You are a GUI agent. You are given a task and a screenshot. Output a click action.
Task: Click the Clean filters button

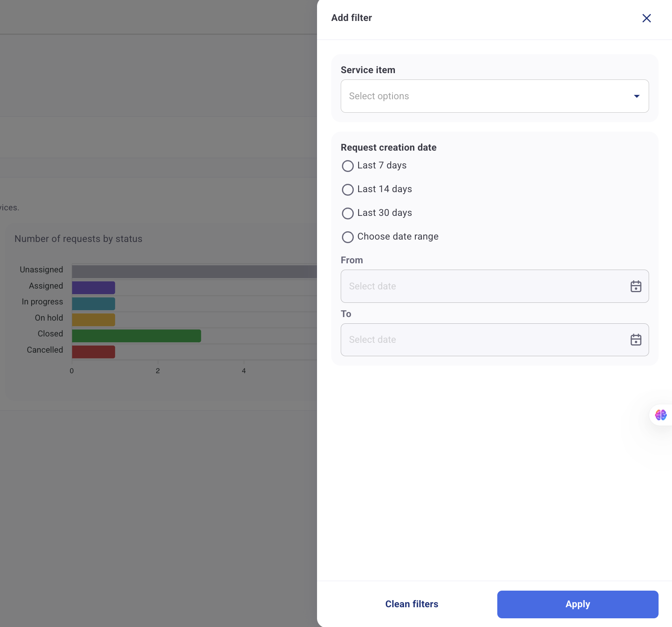click(412, 604)
